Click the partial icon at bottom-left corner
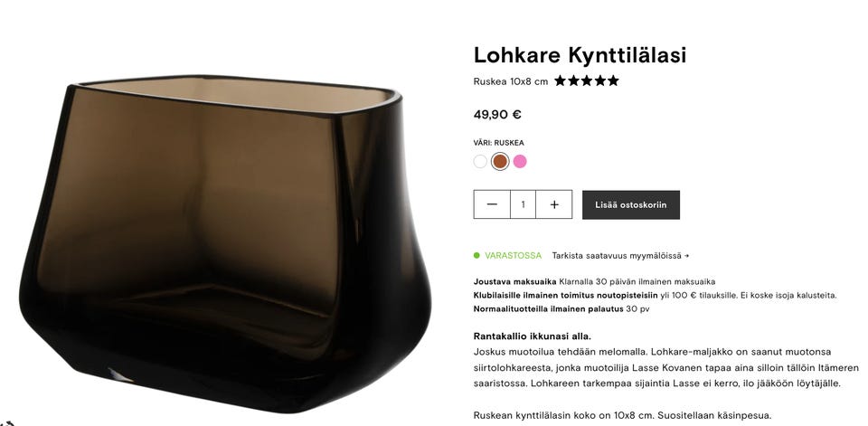This screenshot has height=426, width=868. click(6, 423)
